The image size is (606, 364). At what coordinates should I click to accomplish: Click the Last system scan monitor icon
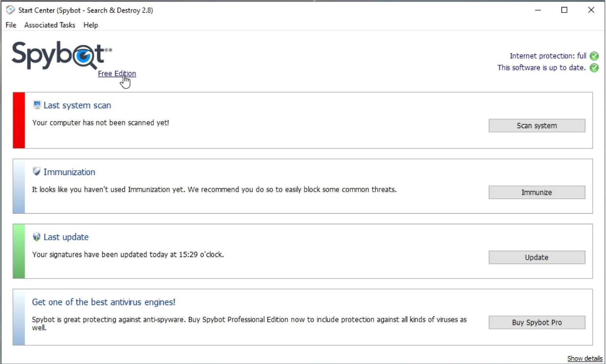point(37,105)
